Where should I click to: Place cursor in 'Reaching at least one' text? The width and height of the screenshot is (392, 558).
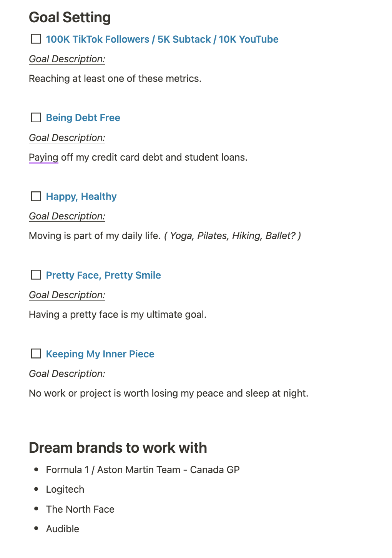[x=115, y=78]
